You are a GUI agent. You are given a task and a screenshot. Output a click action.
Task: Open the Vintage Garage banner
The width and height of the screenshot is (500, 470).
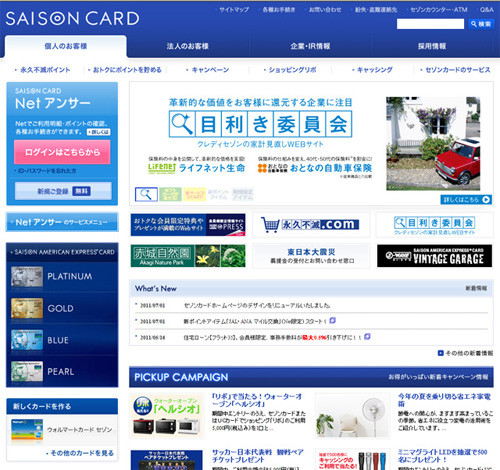[434, 256]
